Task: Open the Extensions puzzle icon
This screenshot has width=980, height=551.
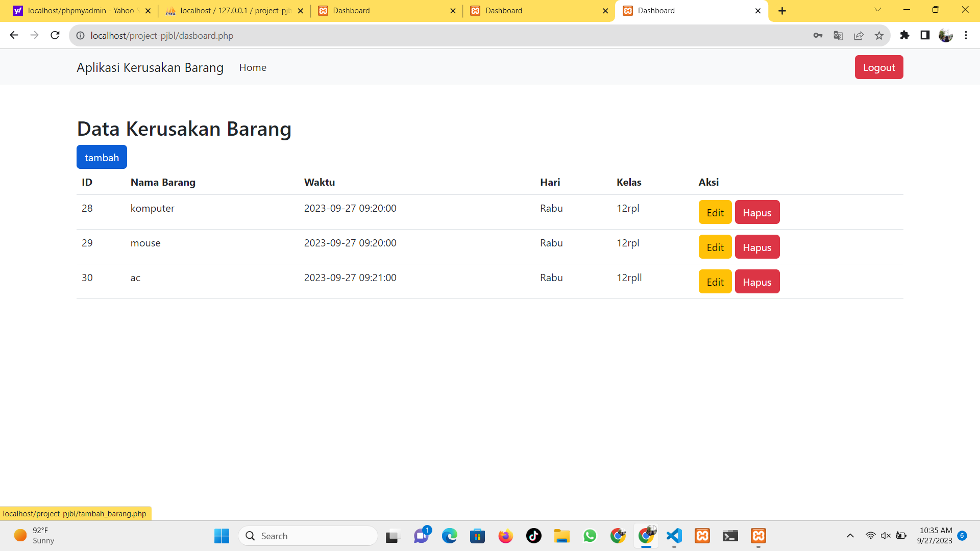Action: click(904, 35)
